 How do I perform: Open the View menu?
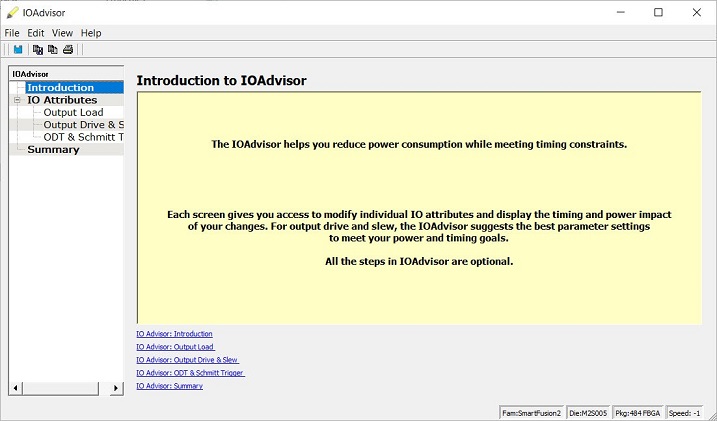point(62,33)
